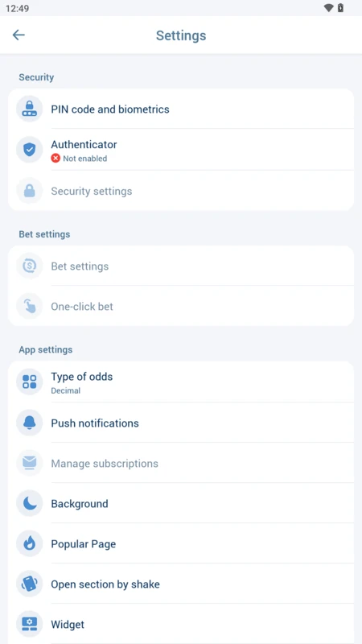Tap the Type of odds grid icon

click(30, 382)
